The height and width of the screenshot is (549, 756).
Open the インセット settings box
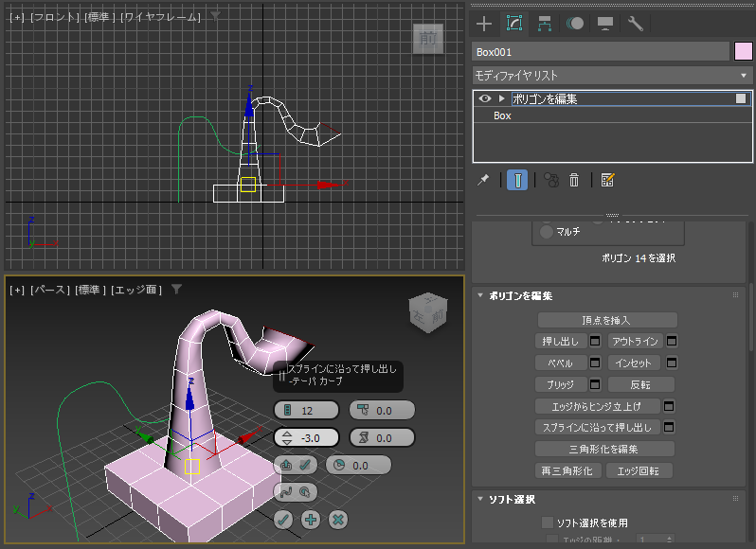pos(672,363)
